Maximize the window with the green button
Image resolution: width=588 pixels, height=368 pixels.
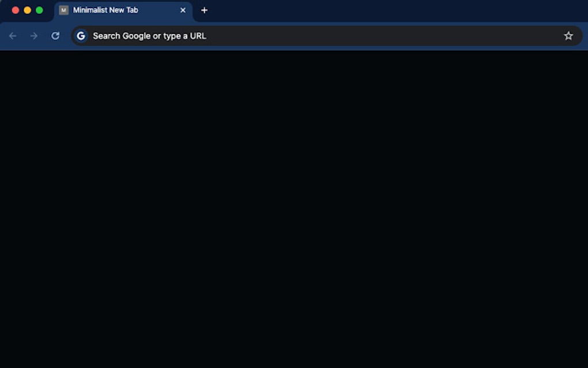coord(38,10)
